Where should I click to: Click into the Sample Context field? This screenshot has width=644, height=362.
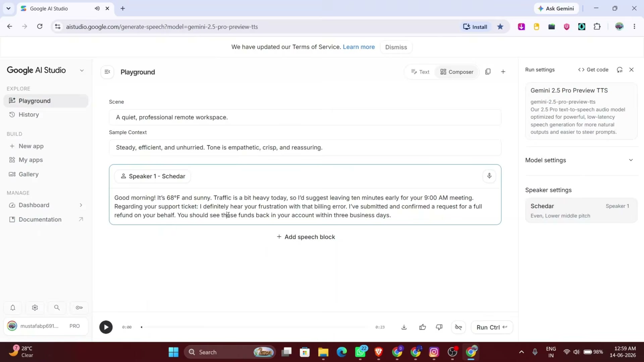[305, 147]
